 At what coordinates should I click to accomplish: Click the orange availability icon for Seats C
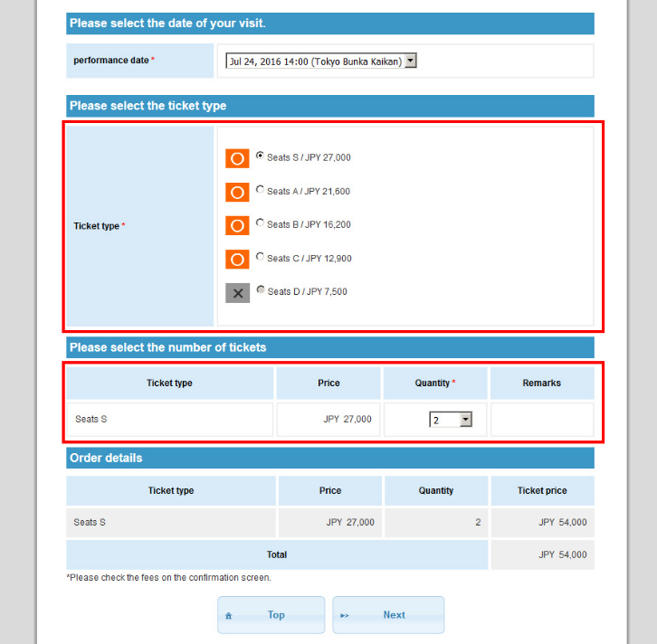237,260
